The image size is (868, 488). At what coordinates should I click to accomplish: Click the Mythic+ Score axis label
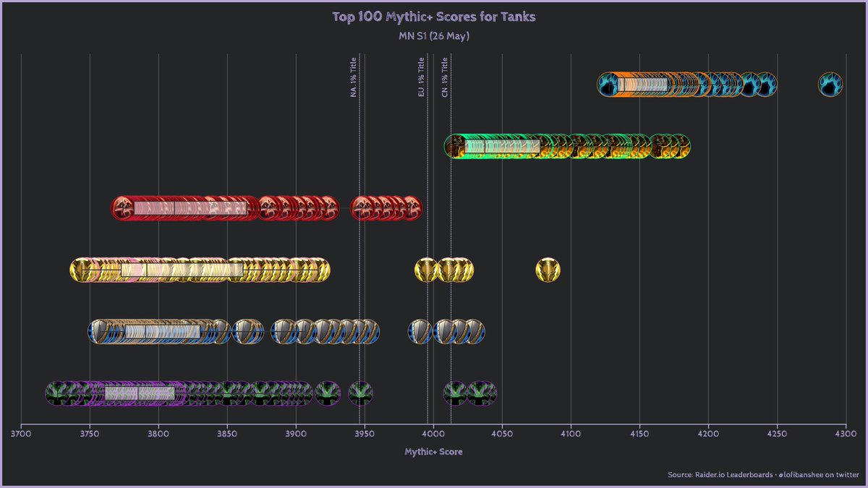pyautogui.click(x=433, y=452)
